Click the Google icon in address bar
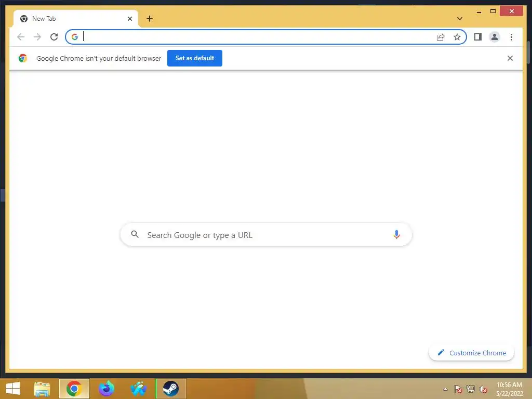The image size is (532, 399). 75,37
